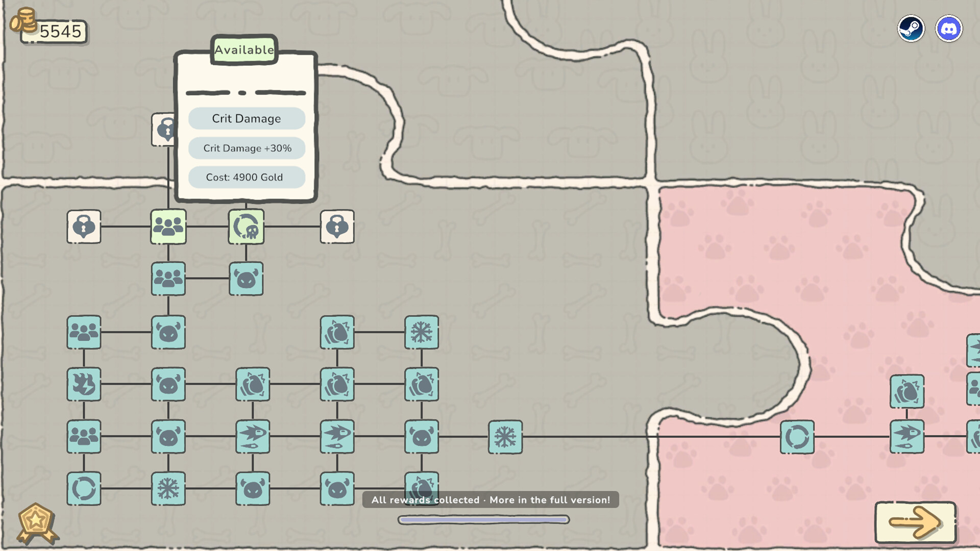Select the rocket dash node in pink area

(907, 436)
